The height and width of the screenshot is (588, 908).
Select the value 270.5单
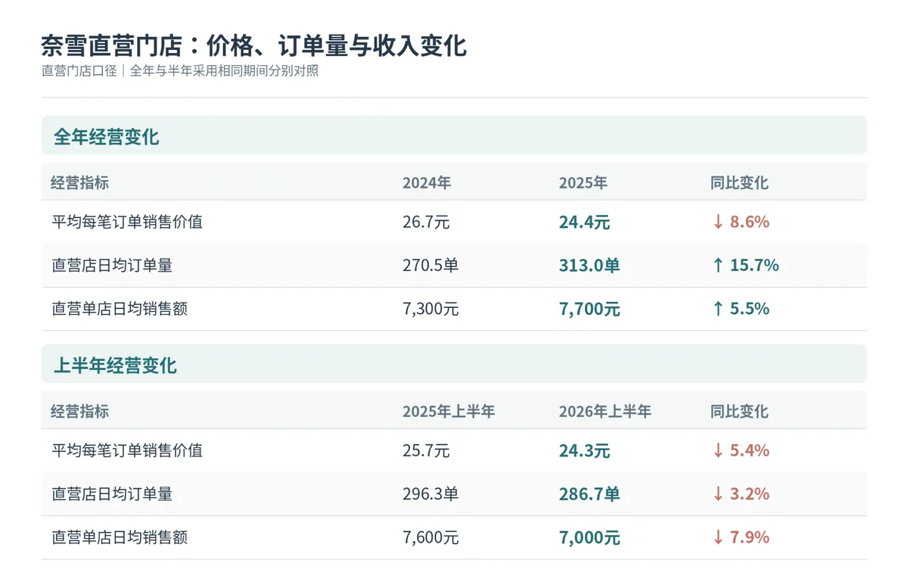coord(431,266)
